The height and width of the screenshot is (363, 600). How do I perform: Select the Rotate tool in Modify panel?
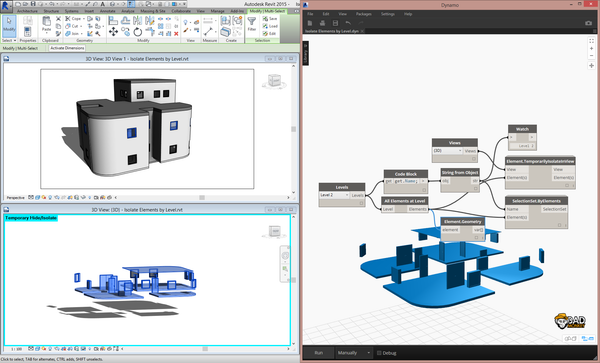click(x=138, y=32)
